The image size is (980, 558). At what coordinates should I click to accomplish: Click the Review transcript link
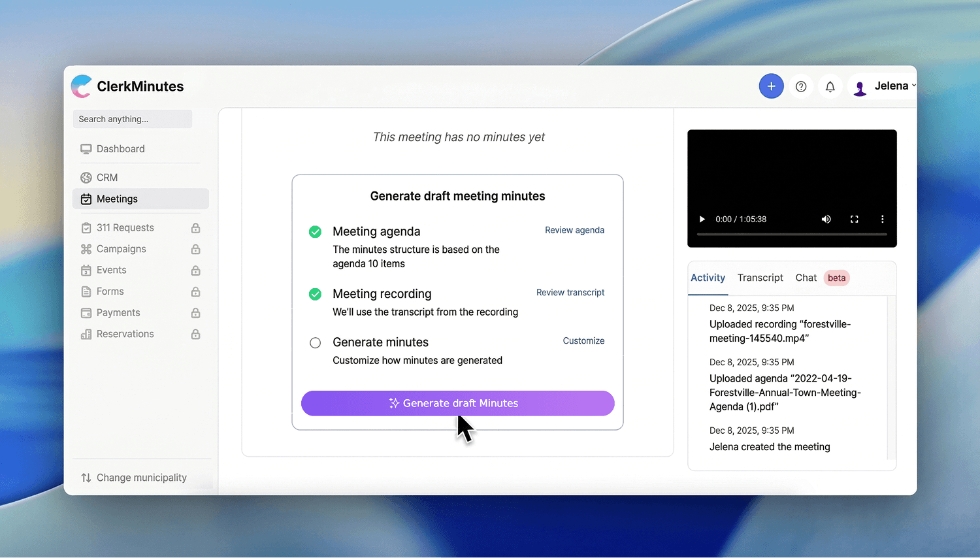tap(570, 292)
